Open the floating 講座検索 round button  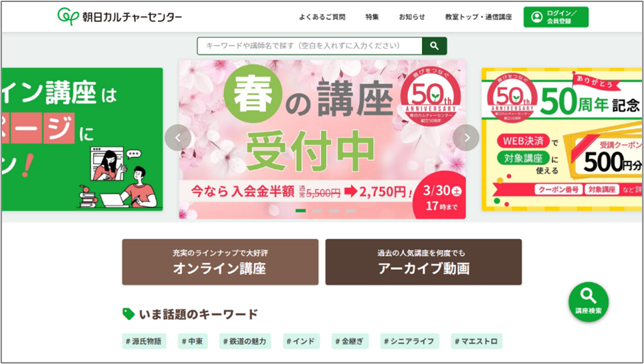coord(588,302)
